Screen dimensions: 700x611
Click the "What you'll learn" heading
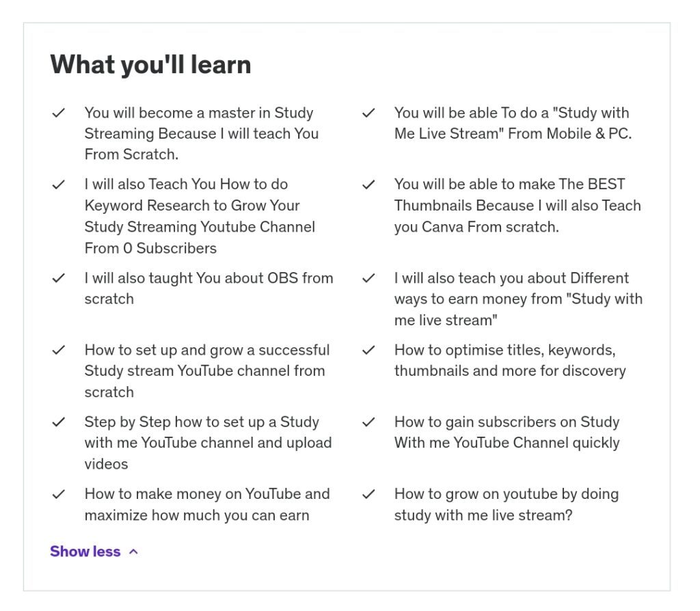(x=150, y=64)
